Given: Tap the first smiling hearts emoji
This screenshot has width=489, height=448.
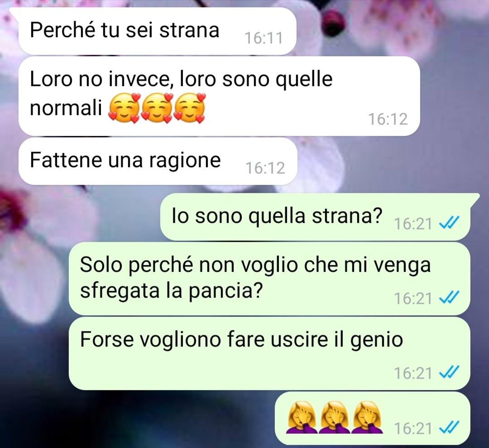Looking at the screenshot, I should click(124, 108).
